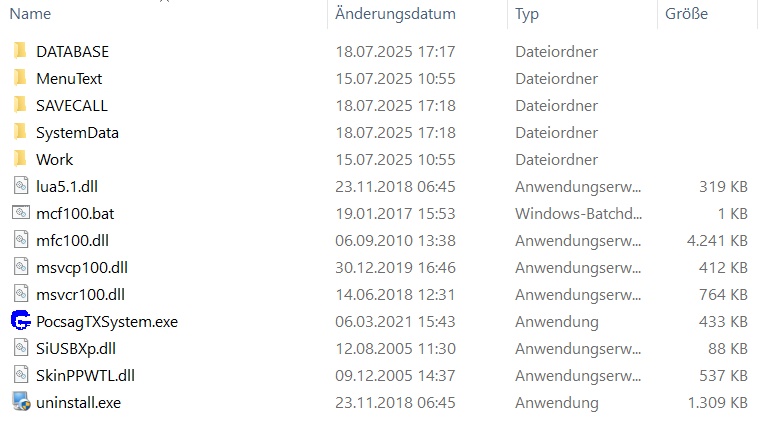Select the SAVECALL folder icon
Image resolution: width=767 pixels, height=422 pixels.
[x=21, y=105]
